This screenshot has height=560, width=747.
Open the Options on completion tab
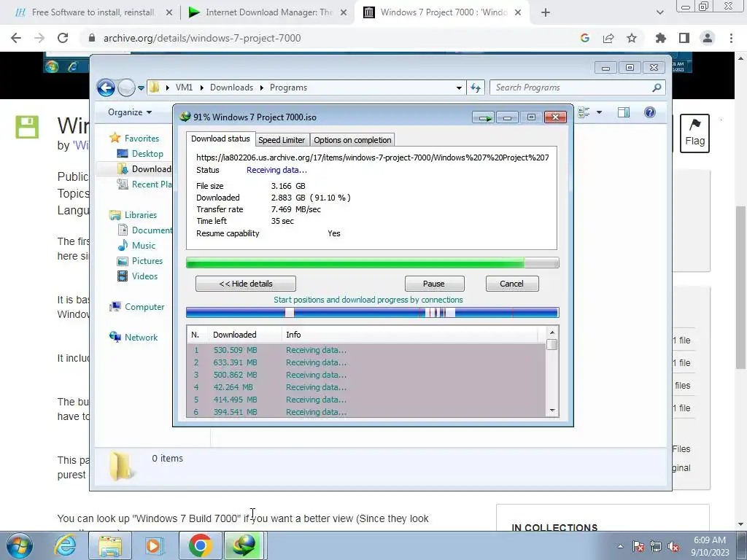tap(352, 140)
